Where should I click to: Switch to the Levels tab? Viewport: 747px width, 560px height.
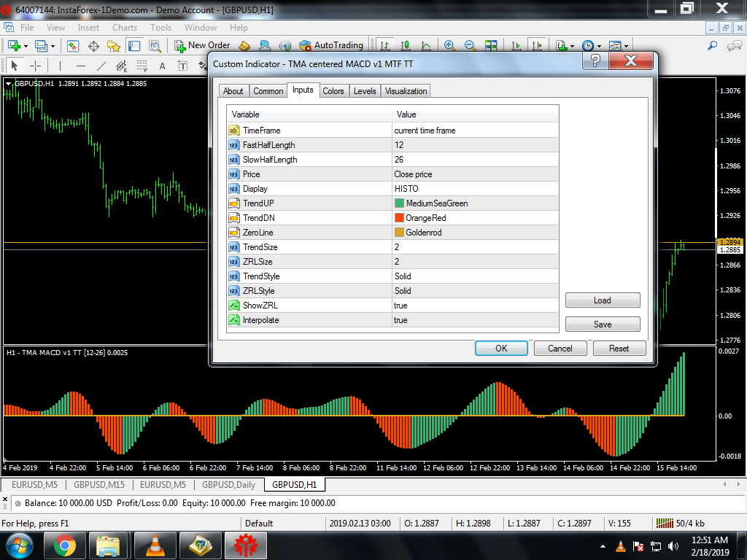[365, 91]
